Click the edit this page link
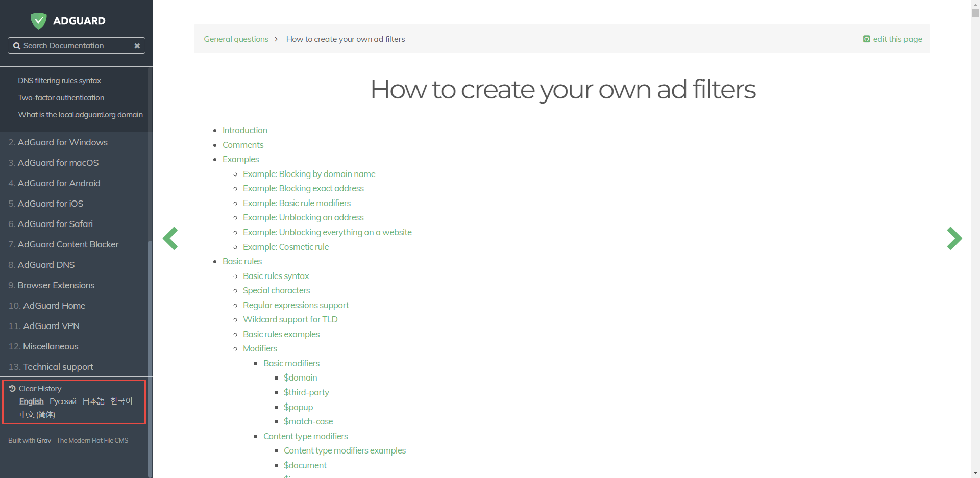The width and height of the screenshot is (980, 478). point(897,39)
